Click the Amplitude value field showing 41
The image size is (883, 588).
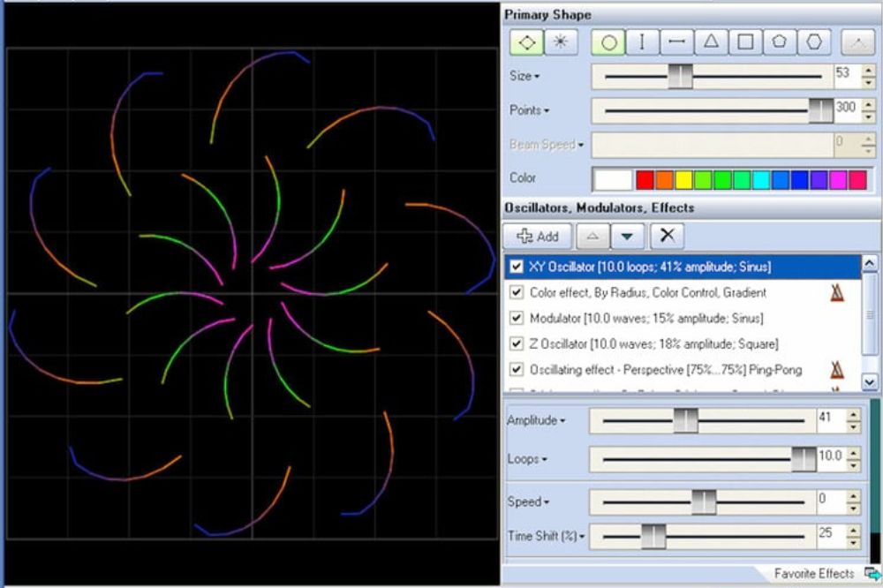click(x=832, y=421)
